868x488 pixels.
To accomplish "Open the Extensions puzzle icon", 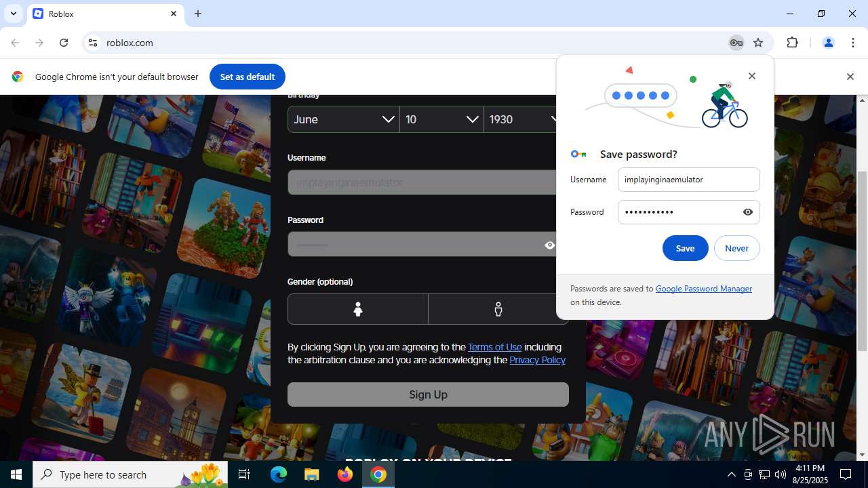I will (792, 43).
